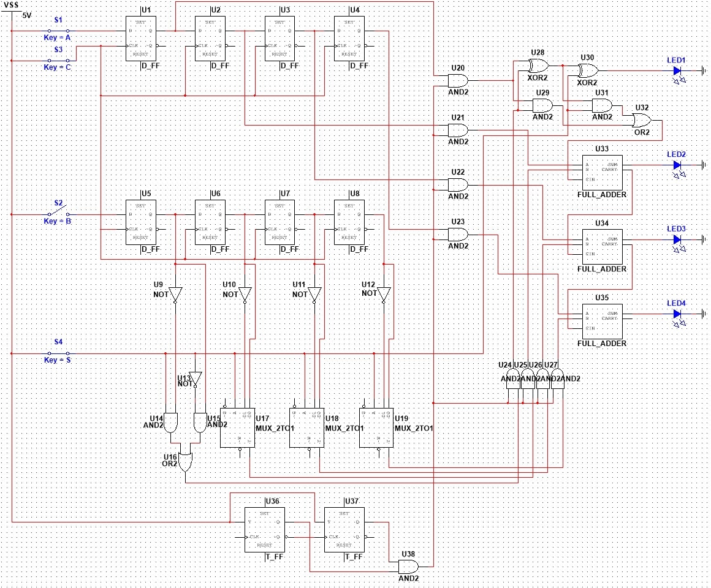
Task: Click the 'Key = A' label
Action: pyautogui.click(x=57, y=37)
